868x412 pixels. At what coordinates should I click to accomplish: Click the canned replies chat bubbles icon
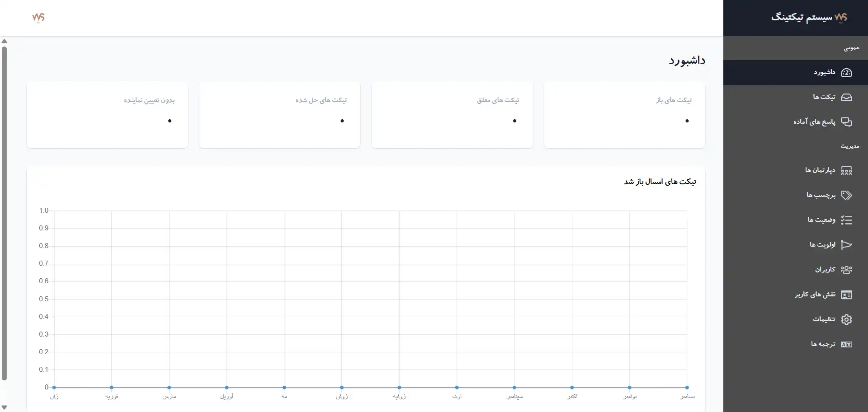(846, 122)
